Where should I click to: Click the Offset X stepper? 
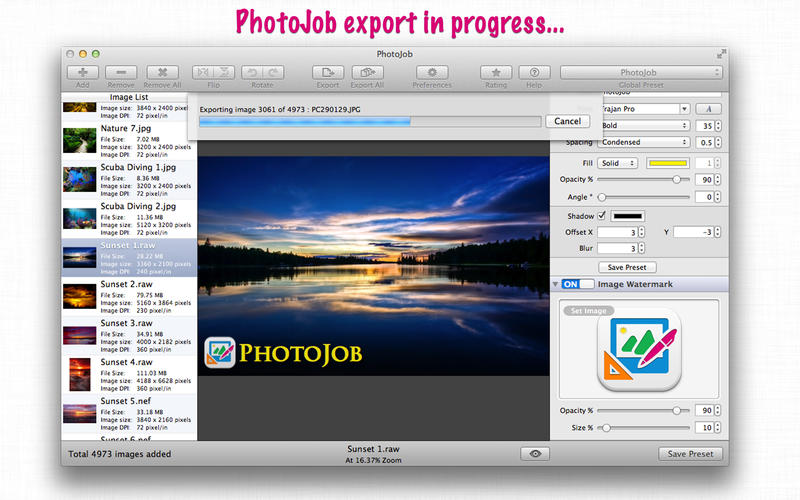pos(641,232)
